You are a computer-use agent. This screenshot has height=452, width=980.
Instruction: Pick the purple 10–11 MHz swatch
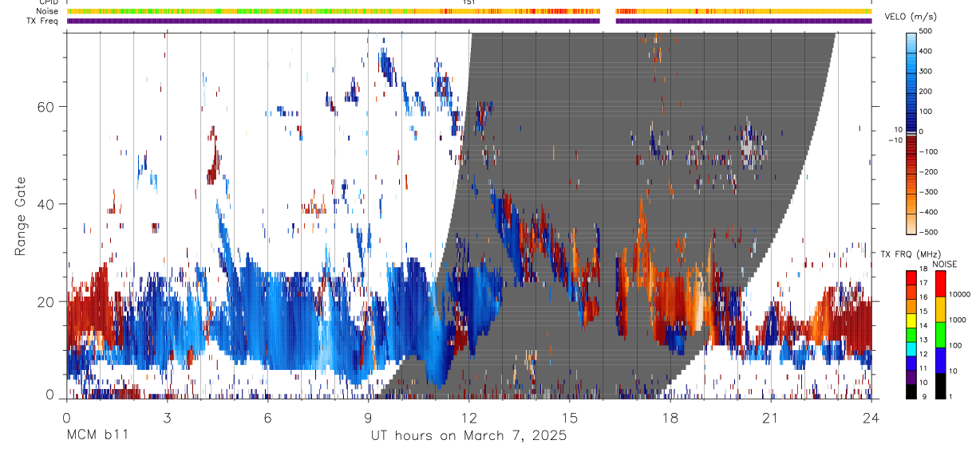tap(911, 376)
